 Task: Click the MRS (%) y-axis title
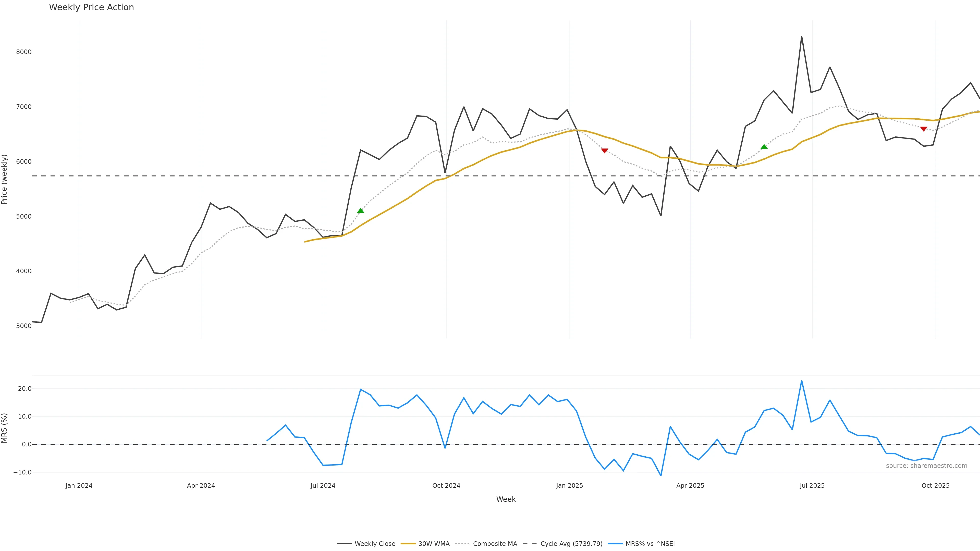pos(5,428)
